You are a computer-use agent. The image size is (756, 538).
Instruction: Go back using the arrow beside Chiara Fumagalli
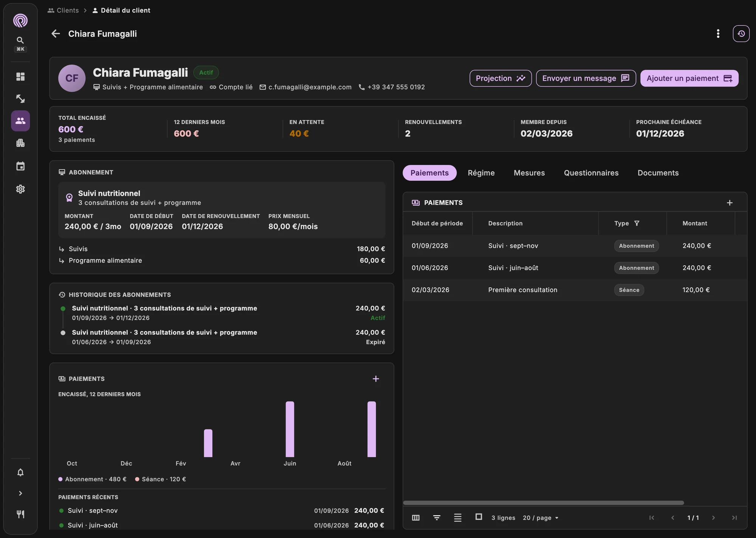click(56, 34)
